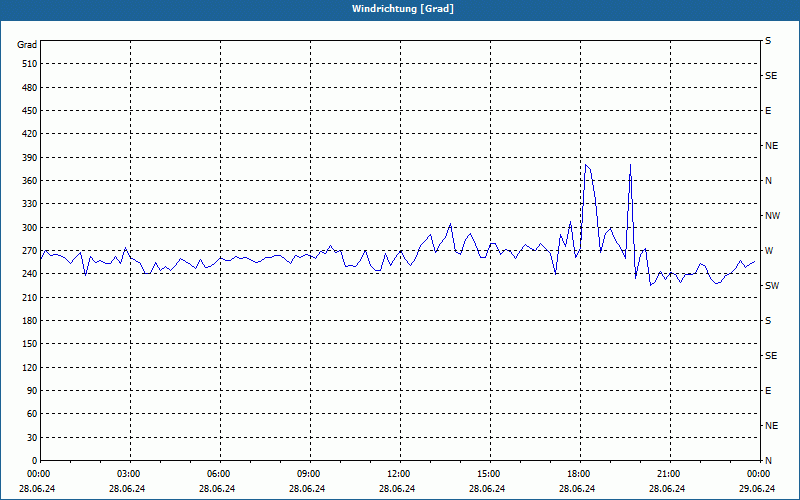Select the 28.06.24 date under 18:00

(x=577, y=488)
